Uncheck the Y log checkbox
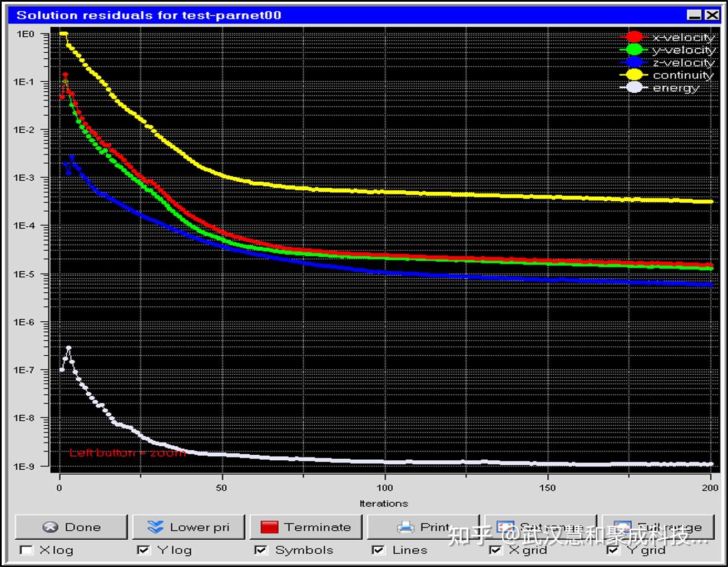Viewport: 728px width, 567px height. tap(143, 550)
